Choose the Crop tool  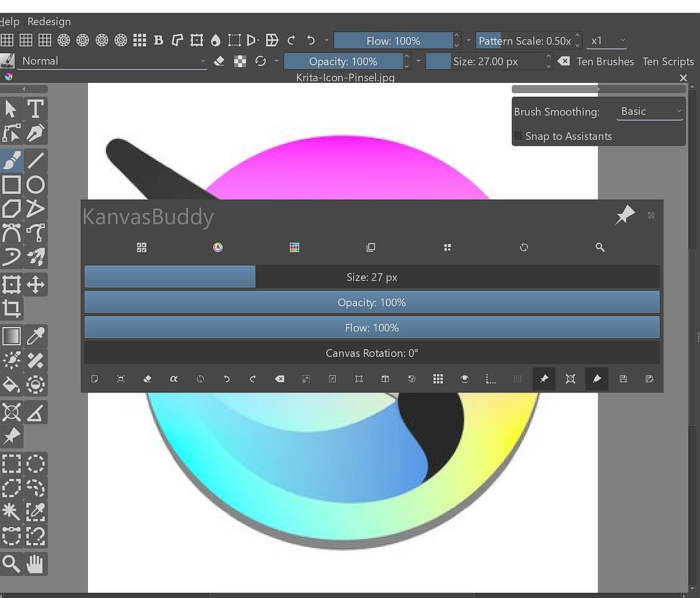click(12, 309)
